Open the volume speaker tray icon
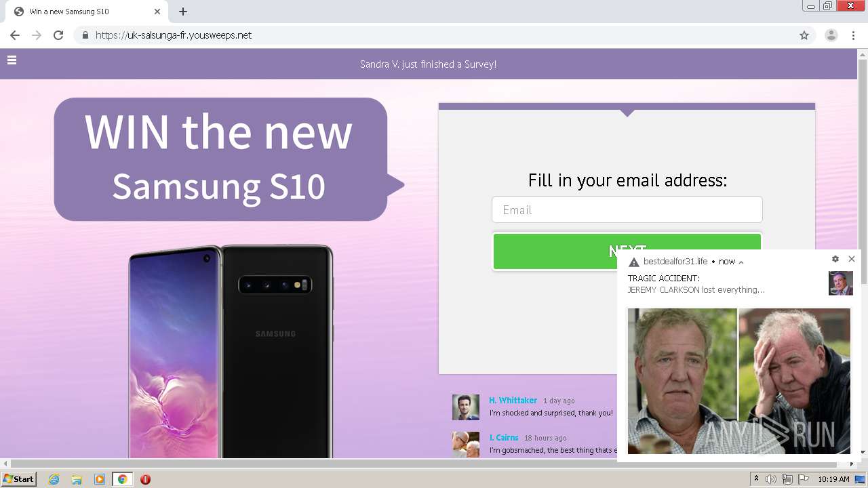The image size is (868, 488). tap(772, 479)
